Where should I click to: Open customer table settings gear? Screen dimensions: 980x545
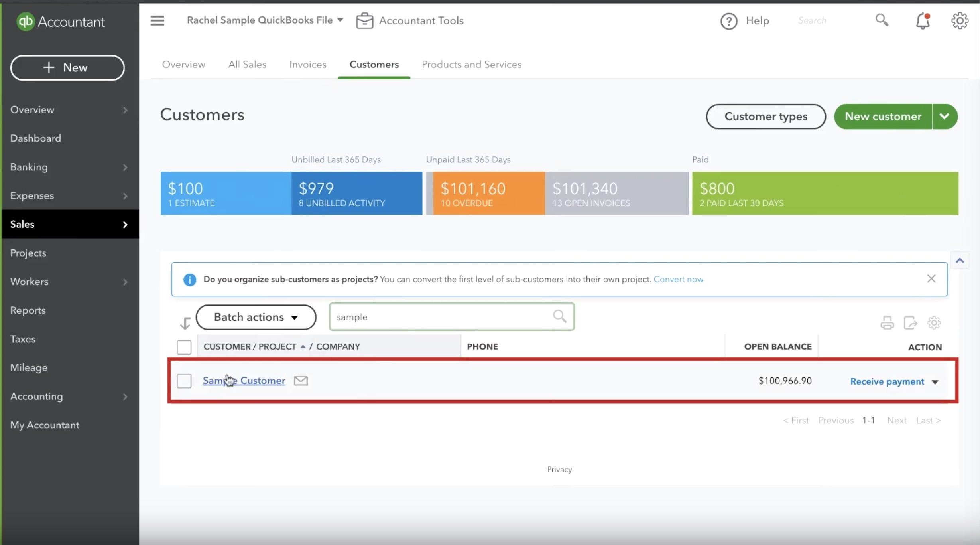[934, 322]
